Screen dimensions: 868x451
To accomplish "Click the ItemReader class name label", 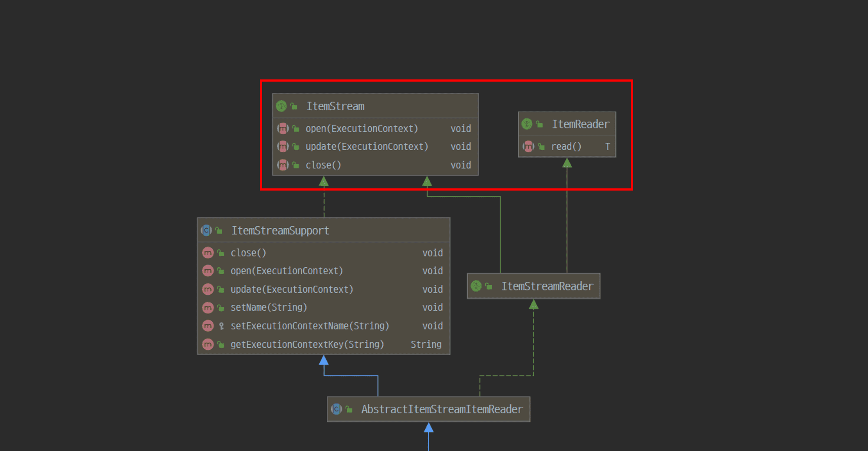I will [580, 124].
